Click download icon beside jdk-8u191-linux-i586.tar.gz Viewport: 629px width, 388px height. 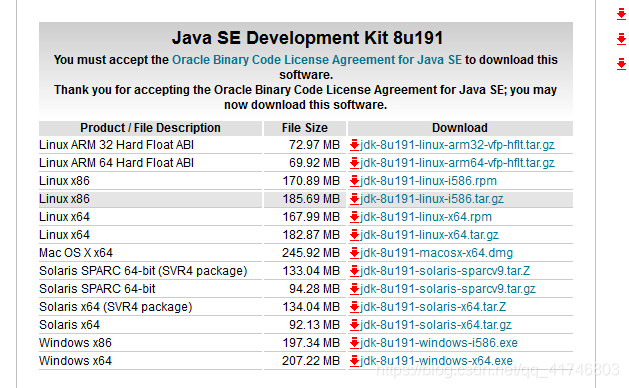[354, 199]
